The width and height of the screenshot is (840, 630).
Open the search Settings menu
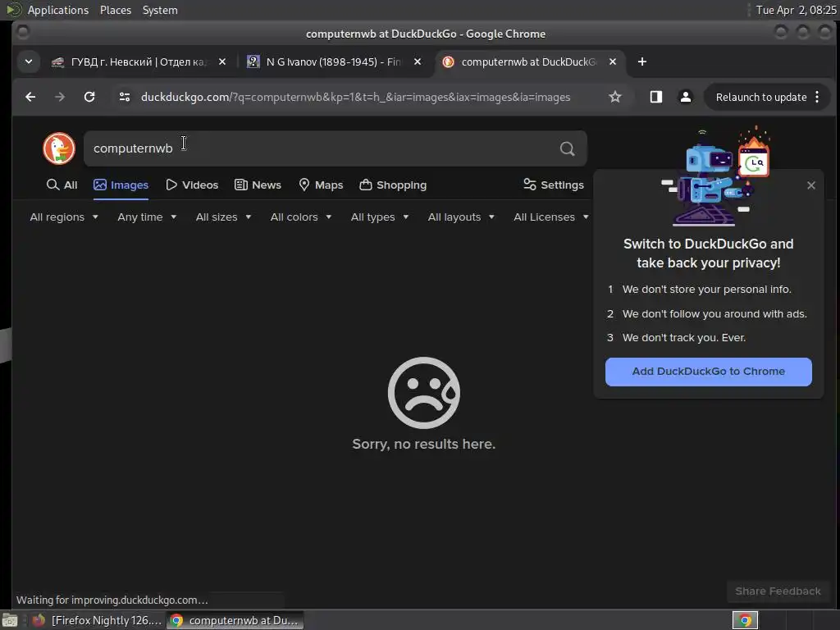554,185
